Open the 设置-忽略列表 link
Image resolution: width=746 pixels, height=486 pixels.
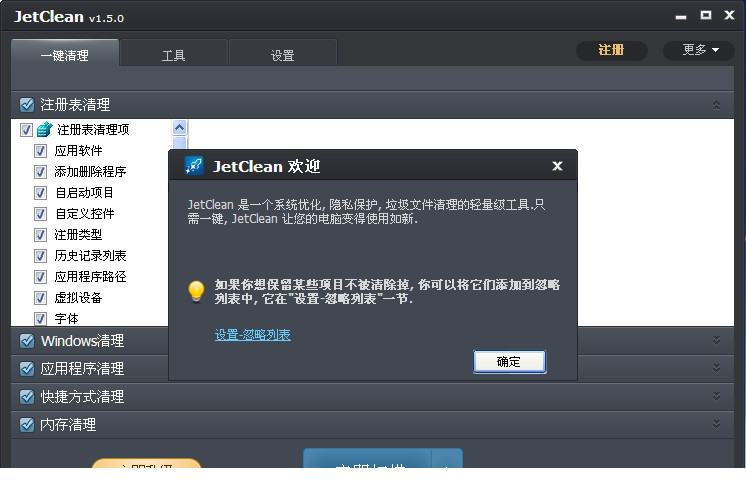click(x=253, y=335)
